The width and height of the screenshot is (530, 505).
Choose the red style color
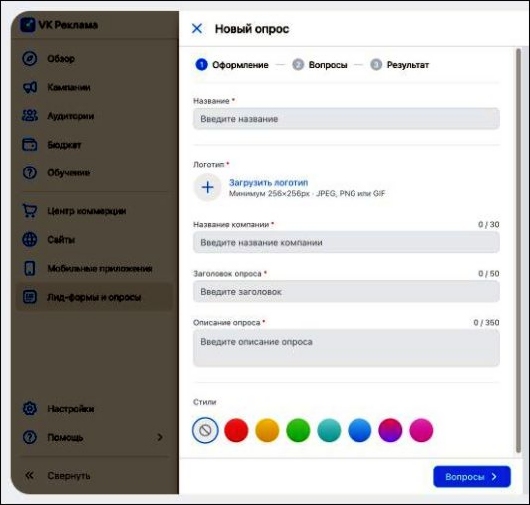pyautogui.click(x=236, y=430)
